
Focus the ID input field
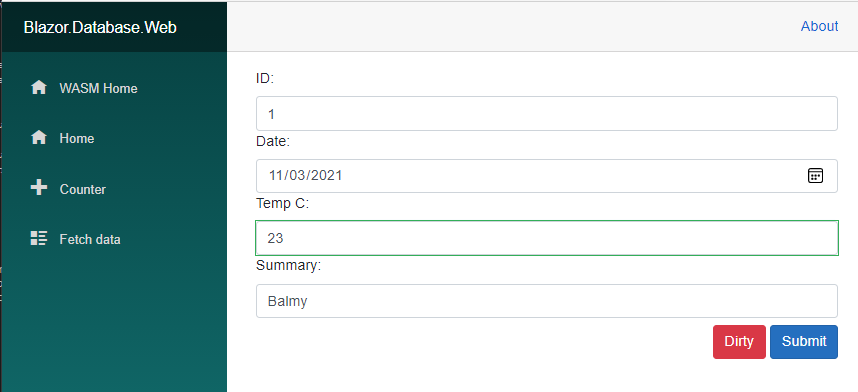click(547, 114)
